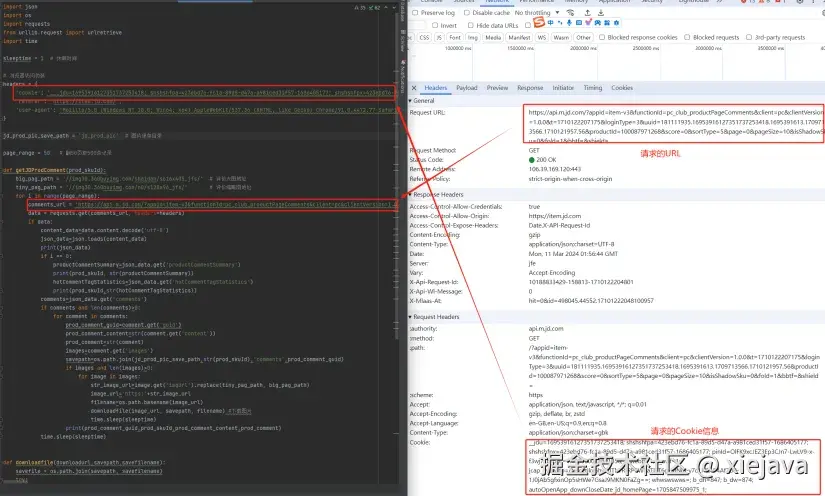The image size is (825, 496).
Task: Fold the getJDProdComment function in gutter
Action: 3,170
